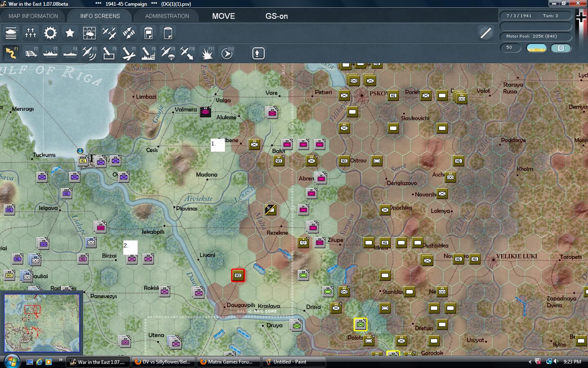
Task: Switch to War in the East taskbar item
Action: 98,362
